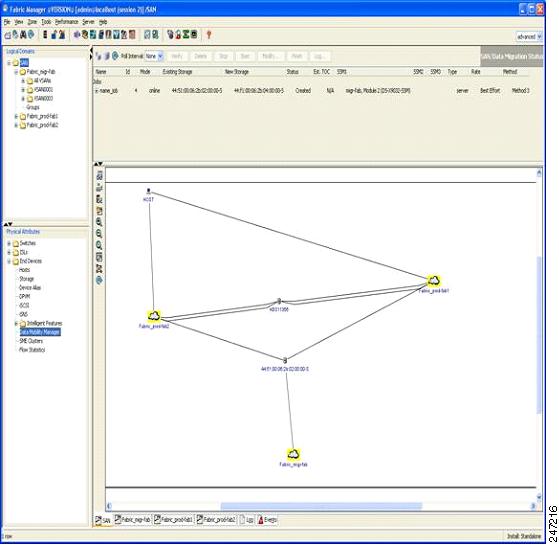The width and height of the screenshot is (559, 560).
Task: Open the Performance menu
Action: [x=66, y=22]
